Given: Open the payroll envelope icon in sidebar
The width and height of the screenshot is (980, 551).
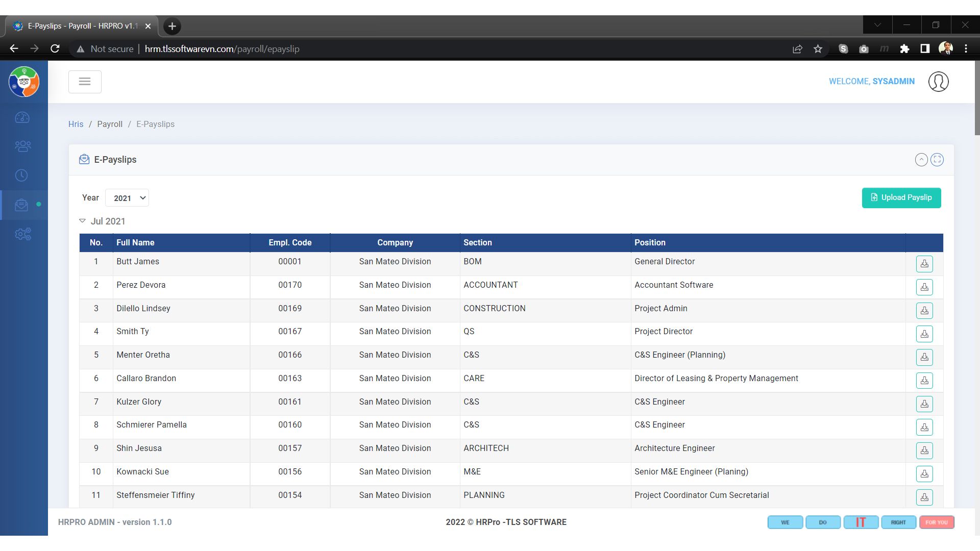Looking at the screenshot, I should pos(21,205).
